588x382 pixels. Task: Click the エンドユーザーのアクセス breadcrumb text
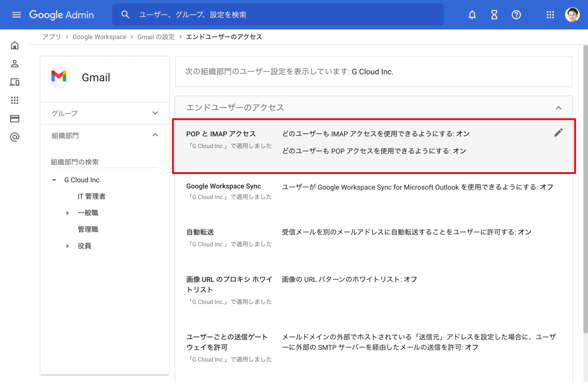click(x=224, y=37)
